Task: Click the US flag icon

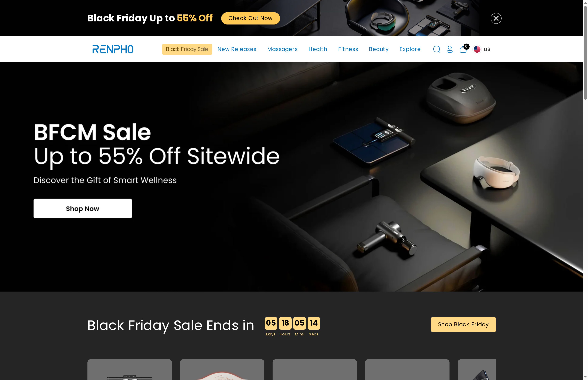Action: [477, 49]
